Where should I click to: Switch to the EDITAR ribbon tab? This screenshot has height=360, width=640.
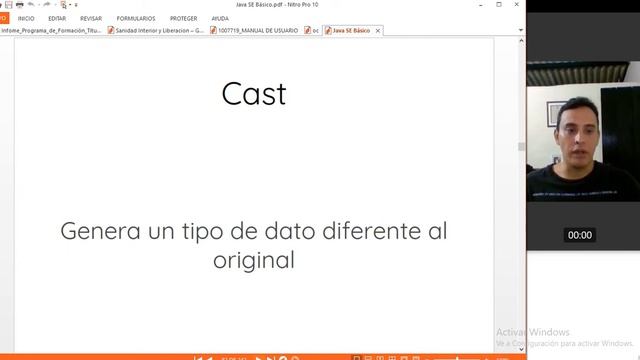(57, 18)
